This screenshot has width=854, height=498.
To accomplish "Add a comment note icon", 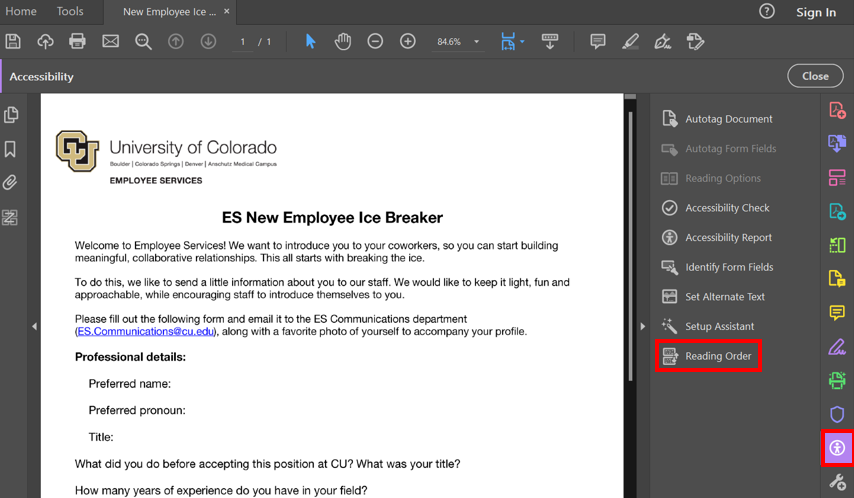I will tap(597, 41).
